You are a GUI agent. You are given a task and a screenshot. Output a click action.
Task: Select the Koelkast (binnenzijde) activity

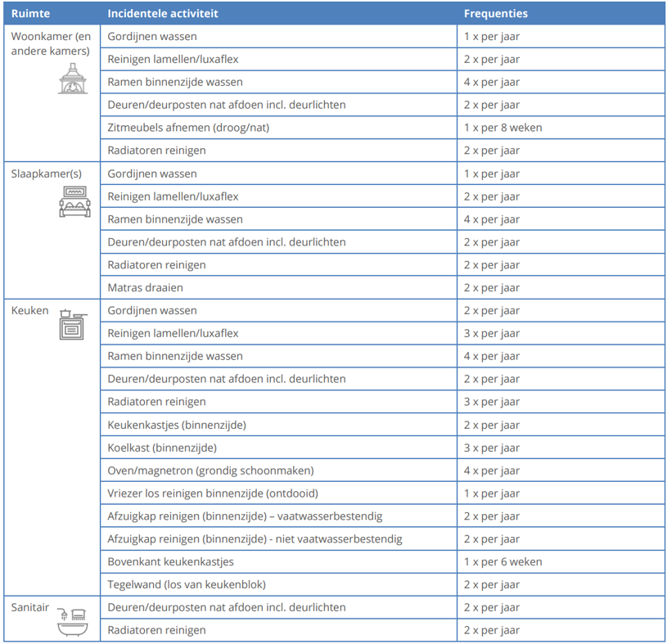[162, 448]
